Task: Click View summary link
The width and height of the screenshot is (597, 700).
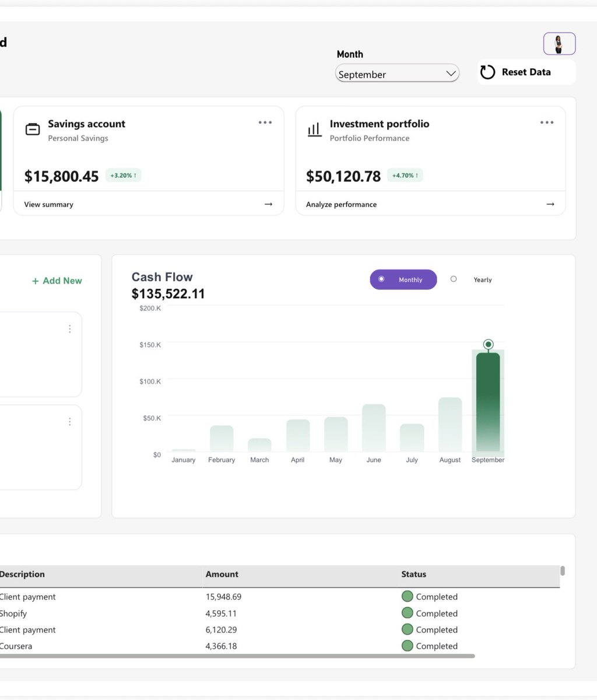Action: coord(49,204)
